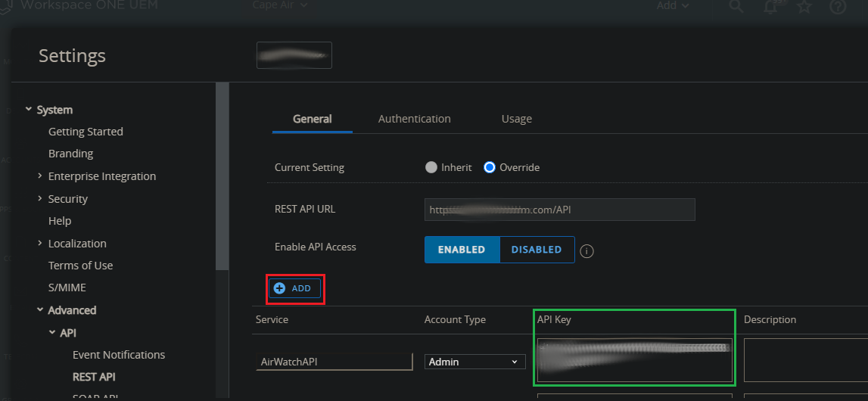Switch to the Usage tab
Viewport: 868px width, 401px height.
(x=516, y=119)
